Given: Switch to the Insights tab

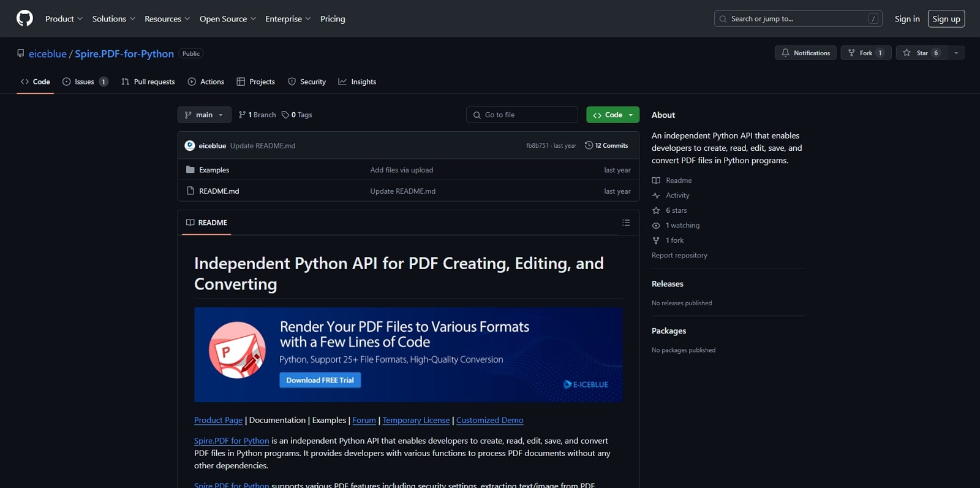Looking at the screenshot, I should 357,82.
